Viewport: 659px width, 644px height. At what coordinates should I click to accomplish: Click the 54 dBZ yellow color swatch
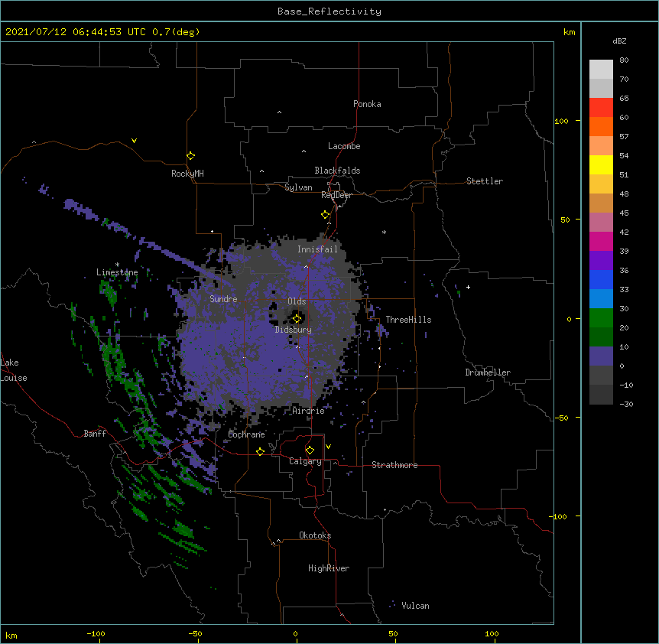click(601, 164)
